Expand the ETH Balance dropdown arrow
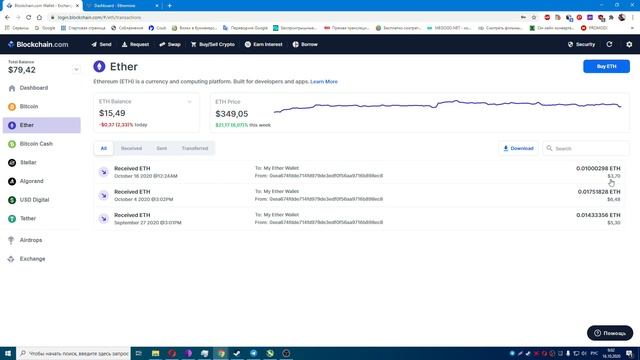Viewport: 640px width, 360px height. click(189, 102)
